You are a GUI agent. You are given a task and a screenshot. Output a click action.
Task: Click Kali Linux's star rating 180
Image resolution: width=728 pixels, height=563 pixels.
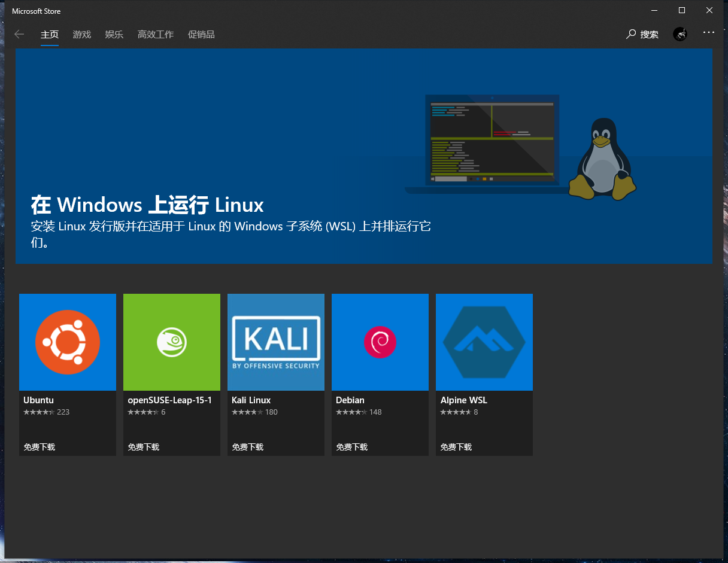click(255, 412)
